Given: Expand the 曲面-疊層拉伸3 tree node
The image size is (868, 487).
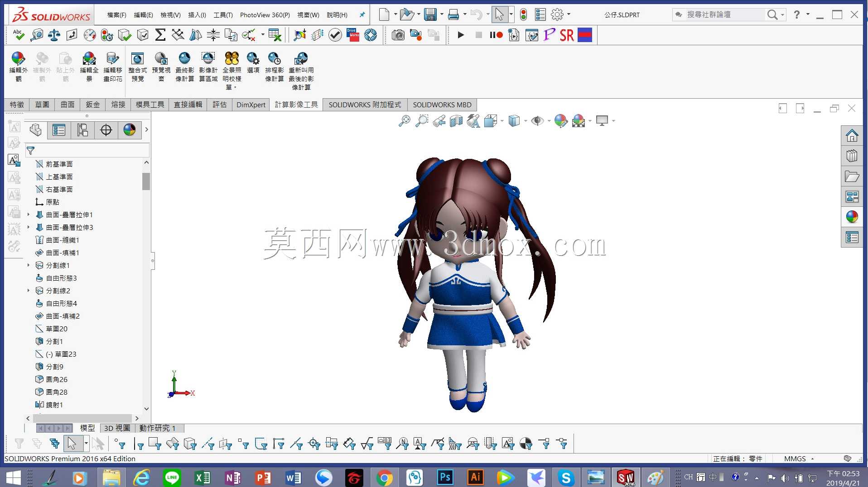Looking at the screenshot, I should 29,227.
